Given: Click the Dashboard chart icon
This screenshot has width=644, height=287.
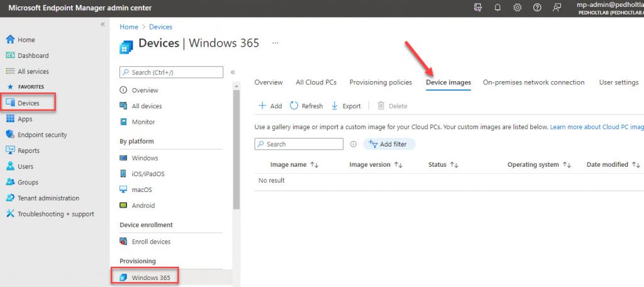Looking at the screenshot, I should point(10,55).
